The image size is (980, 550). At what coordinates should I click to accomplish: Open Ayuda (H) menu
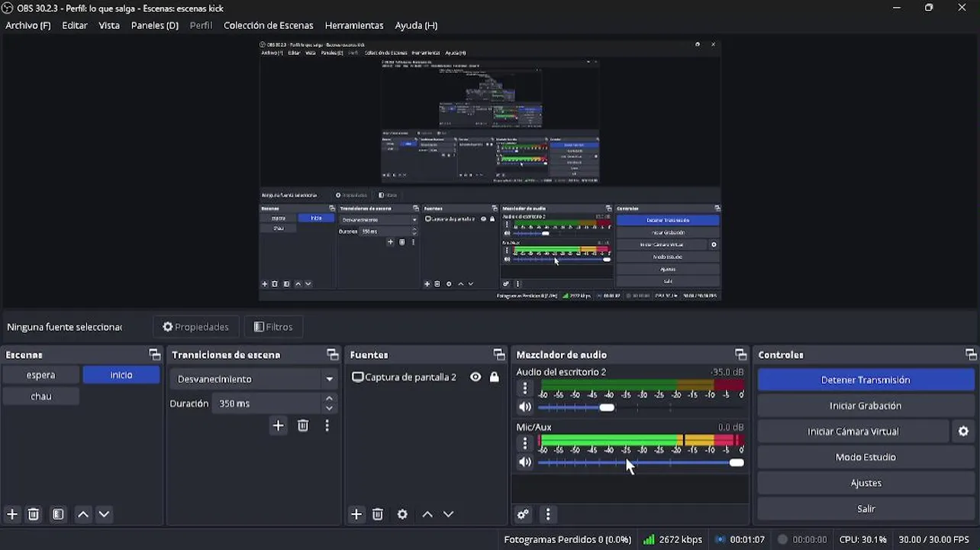click(x=416, y=25)
